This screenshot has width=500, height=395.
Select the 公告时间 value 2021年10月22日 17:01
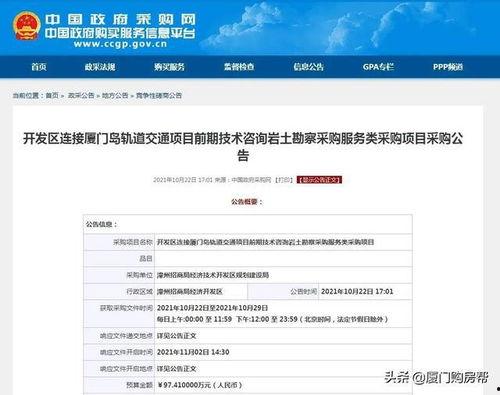357,292
